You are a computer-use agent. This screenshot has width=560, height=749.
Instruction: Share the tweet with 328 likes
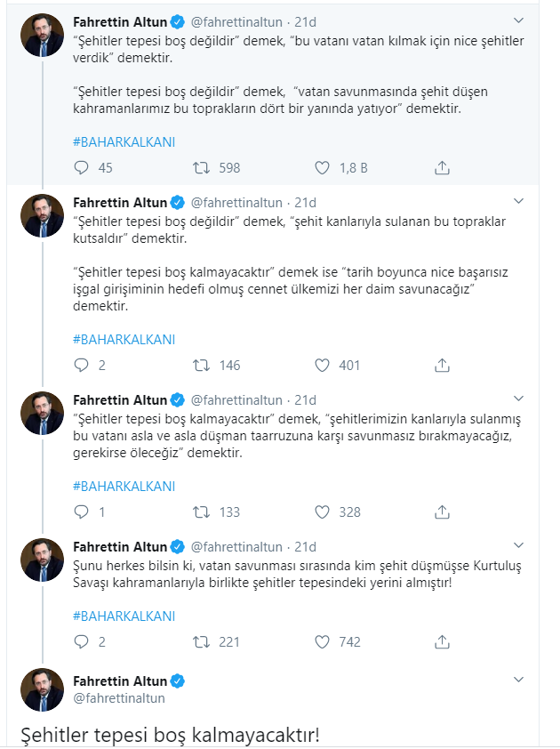click(442, 511)
